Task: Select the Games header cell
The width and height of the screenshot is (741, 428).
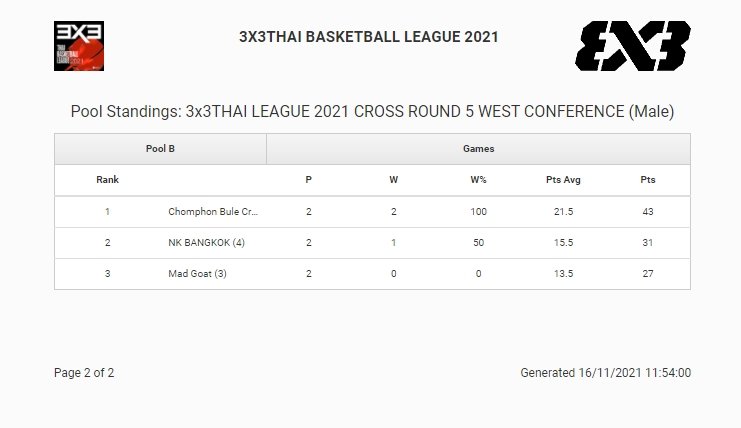Action: click(478, 149)
